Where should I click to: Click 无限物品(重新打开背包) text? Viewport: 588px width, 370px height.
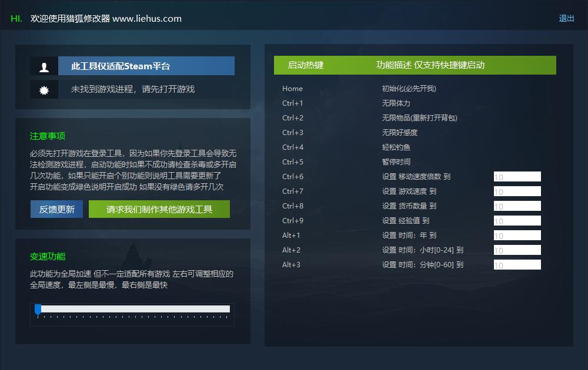click(420, 118)
